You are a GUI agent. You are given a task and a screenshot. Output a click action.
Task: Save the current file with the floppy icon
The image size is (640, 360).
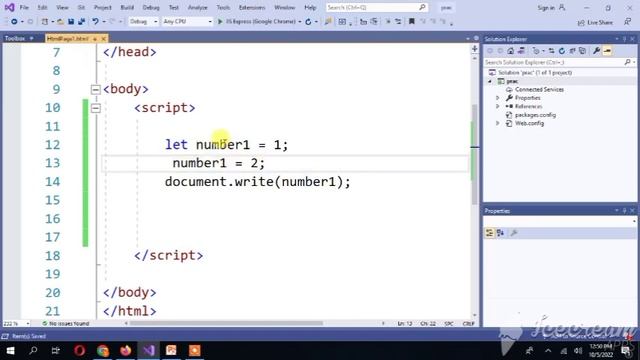[71, 22]
